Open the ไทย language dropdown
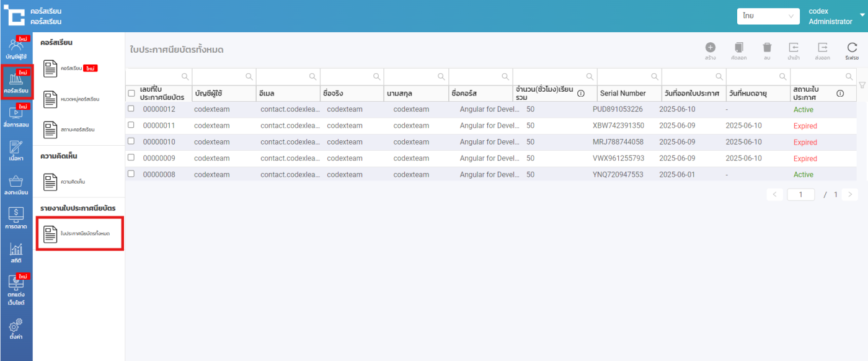Image resolution: width=868 pixels, height=361 pixels. pyautogui.click(x=768, y=16)
